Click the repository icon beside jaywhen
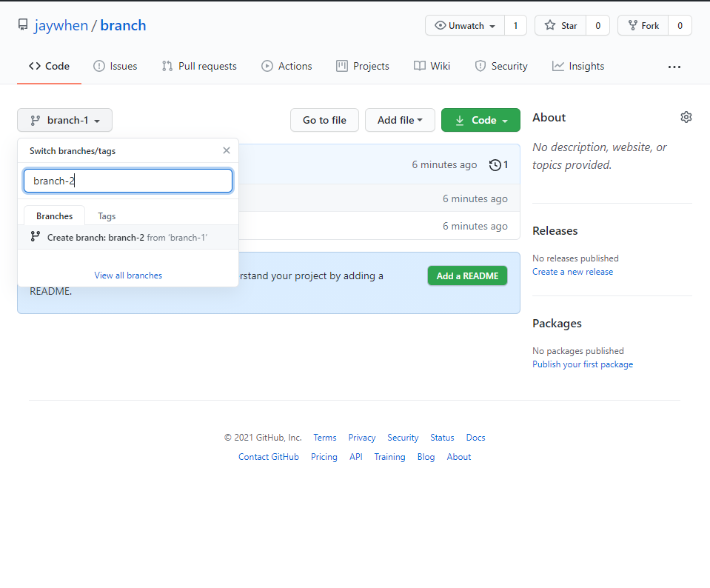710x588 pixels. (23, 25)
